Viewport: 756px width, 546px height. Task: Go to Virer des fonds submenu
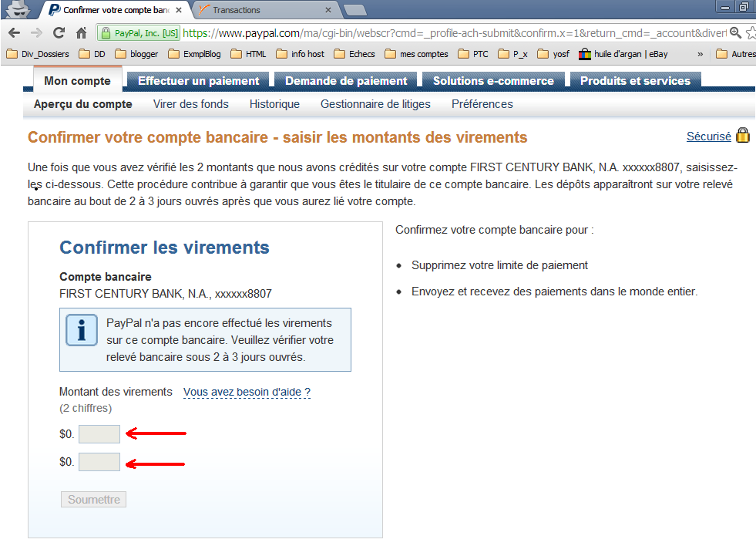191,104
